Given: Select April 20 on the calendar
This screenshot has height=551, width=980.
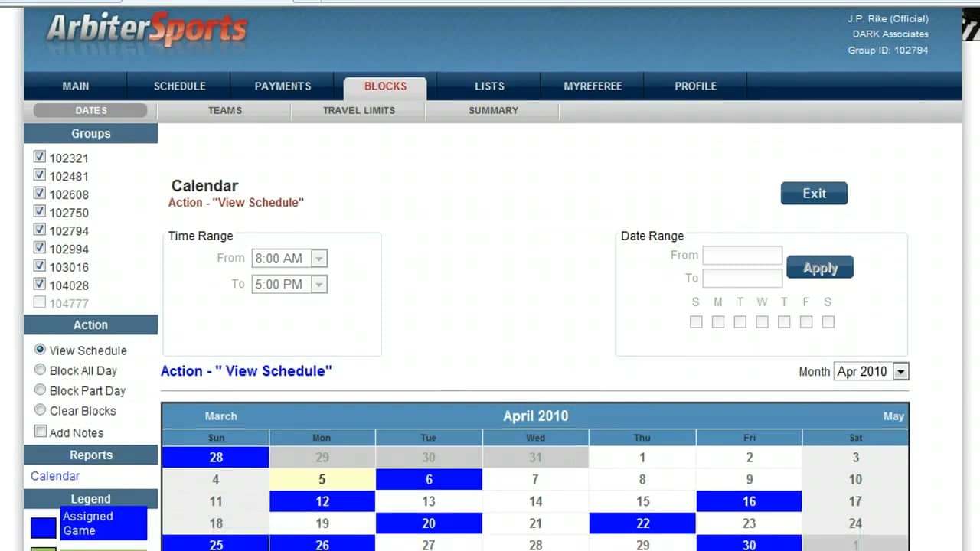Looking at the screenshot, I should 429,524.
